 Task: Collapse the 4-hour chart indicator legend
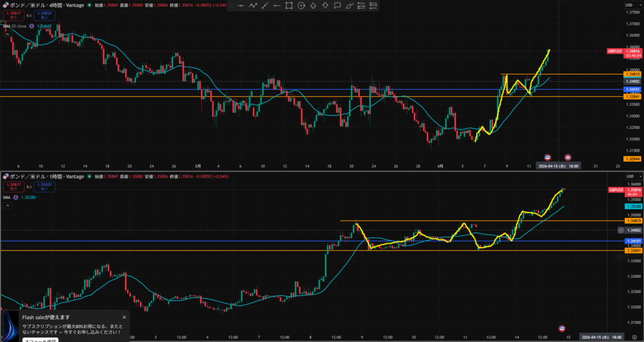point(9,35)
